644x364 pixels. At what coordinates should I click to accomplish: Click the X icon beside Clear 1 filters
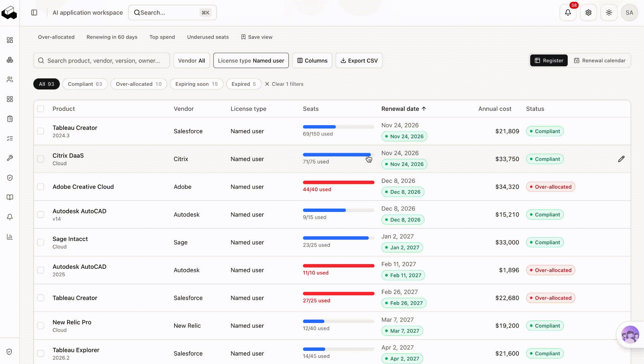click(x=267, y=84)
